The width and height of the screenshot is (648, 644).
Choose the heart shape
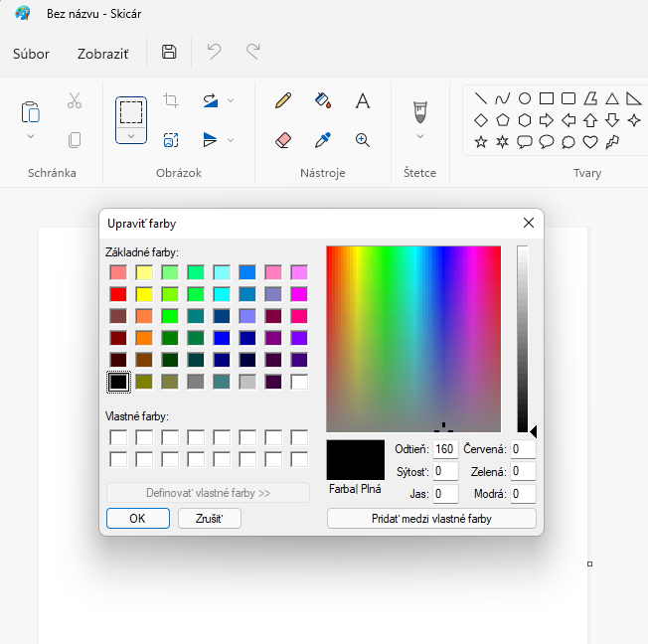coord(589,142)
